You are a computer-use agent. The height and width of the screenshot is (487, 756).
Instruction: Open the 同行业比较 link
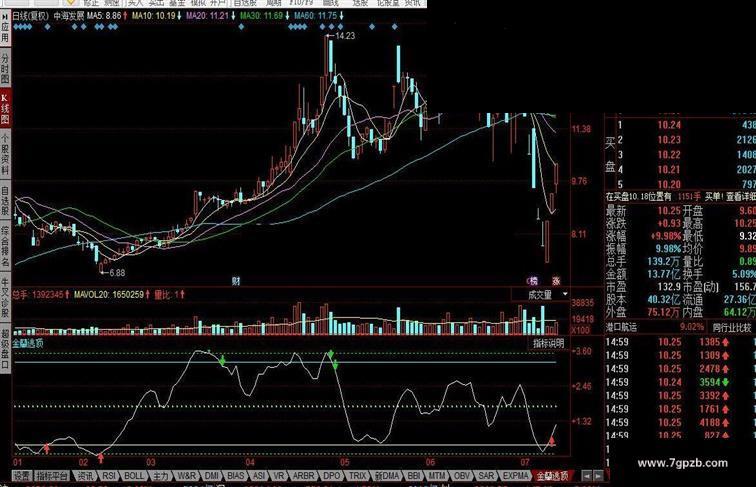pyautogui.click(x=732, y=327)
